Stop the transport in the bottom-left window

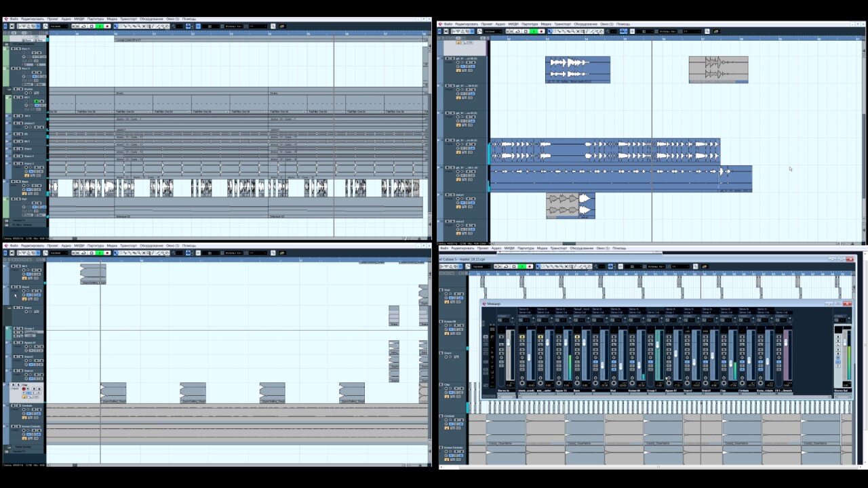point(92,253)
